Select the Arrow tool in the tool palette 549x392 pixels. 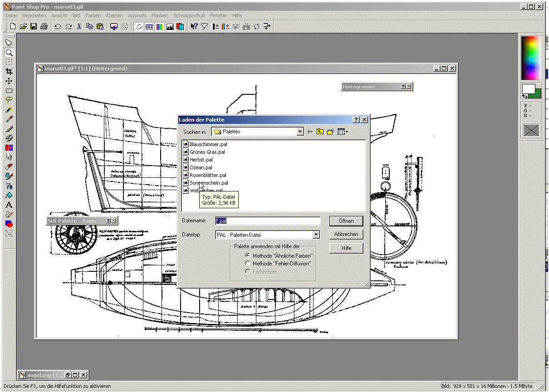click(9, 43)
